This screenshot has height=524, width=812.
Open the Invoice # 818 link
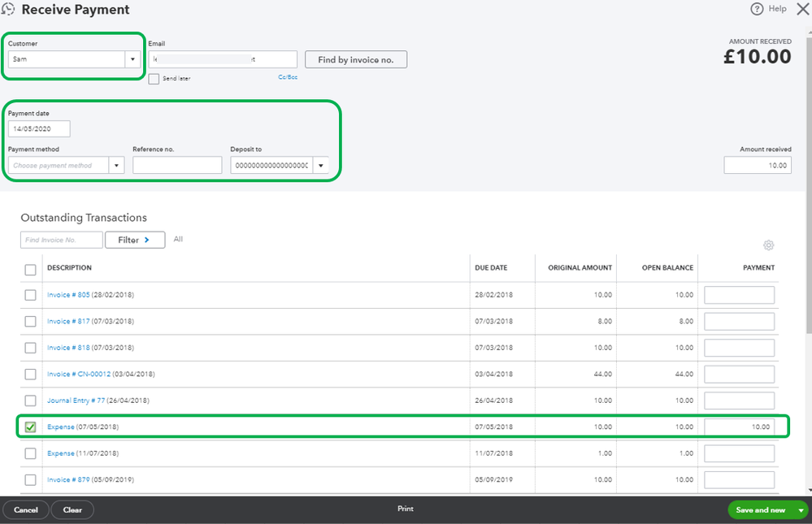[x=68, y=348]
